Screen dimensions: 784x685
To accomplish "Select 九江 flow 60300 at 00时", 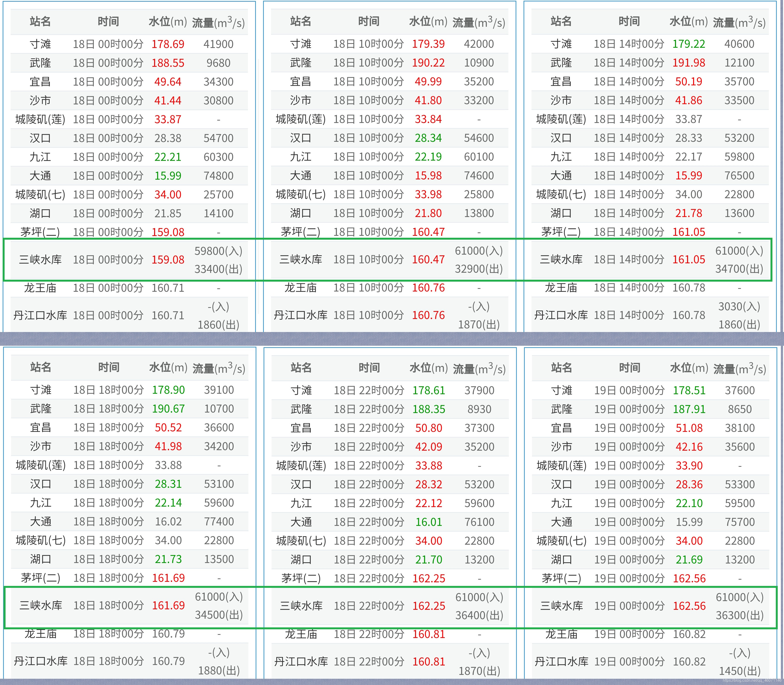I will 218,157.
